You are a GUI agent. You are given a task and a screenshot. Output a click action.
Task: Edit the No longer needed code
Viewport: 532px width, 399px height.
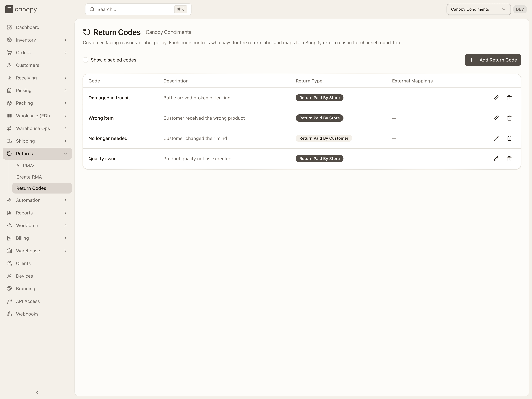[x=496, y=138]
